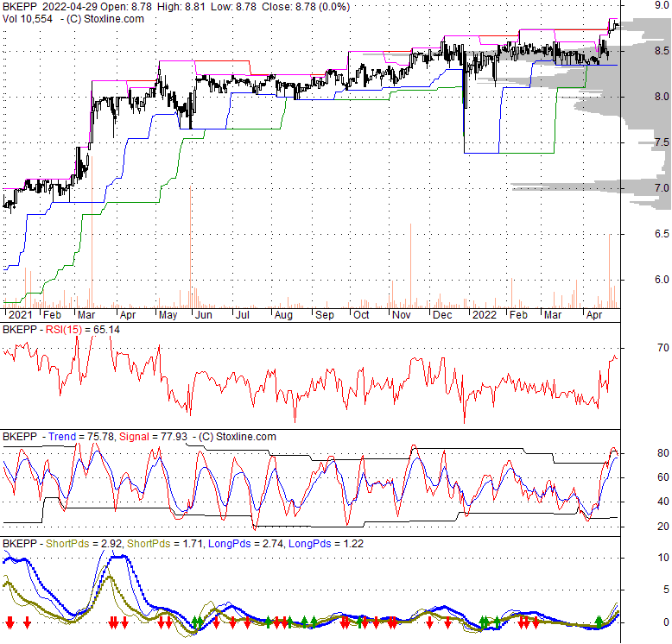Click the 80 label on Trend axis
This screenshot has height=644, width=672.
(x=663, y=453)
